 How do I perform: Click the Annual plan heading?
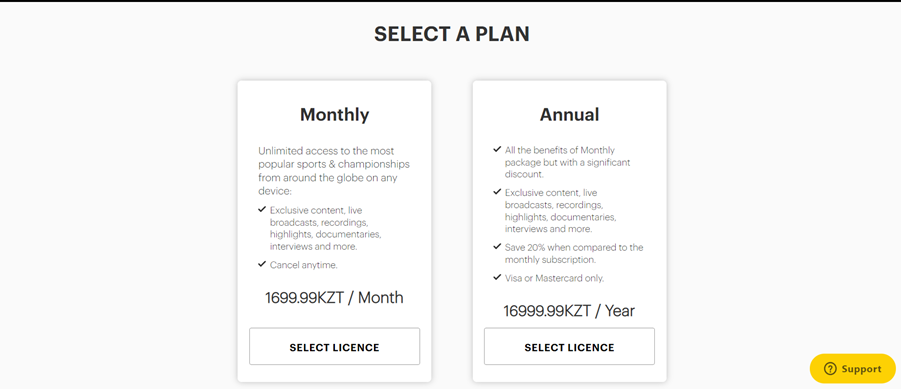[569, 115]
